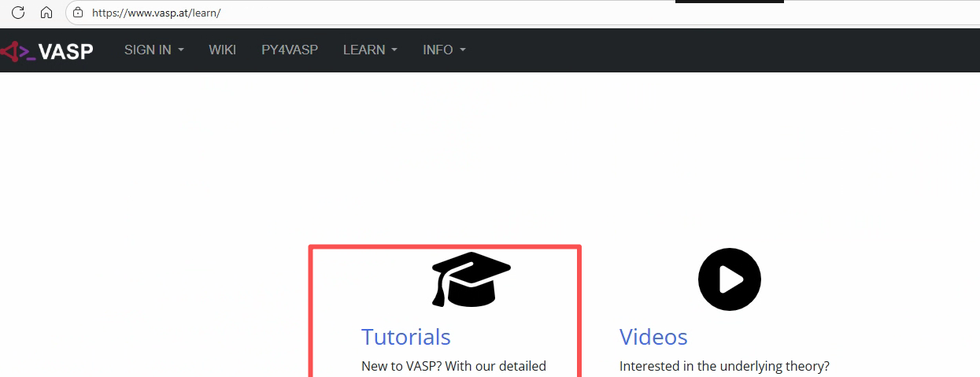Click the graduation cap icon above Tutorials
This screenshot has height=377, width=980.
(x=471, y=279)
